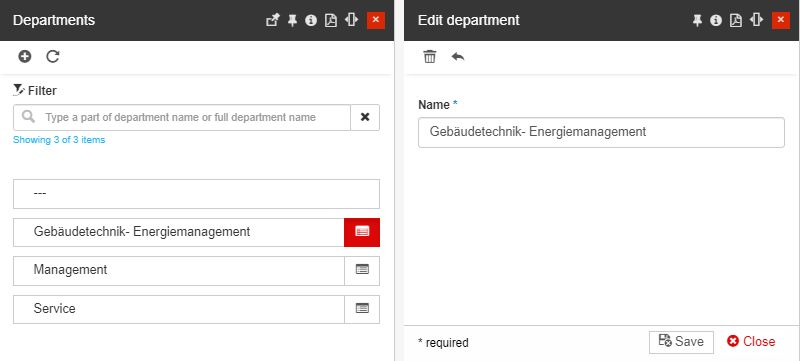Pin the Edit department panel
The height and width of the screenshot is (361, 800).
point(697,20)
